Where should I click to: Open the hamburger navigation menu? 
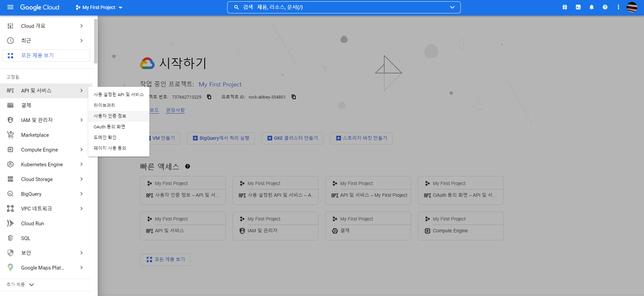[10, 7]
